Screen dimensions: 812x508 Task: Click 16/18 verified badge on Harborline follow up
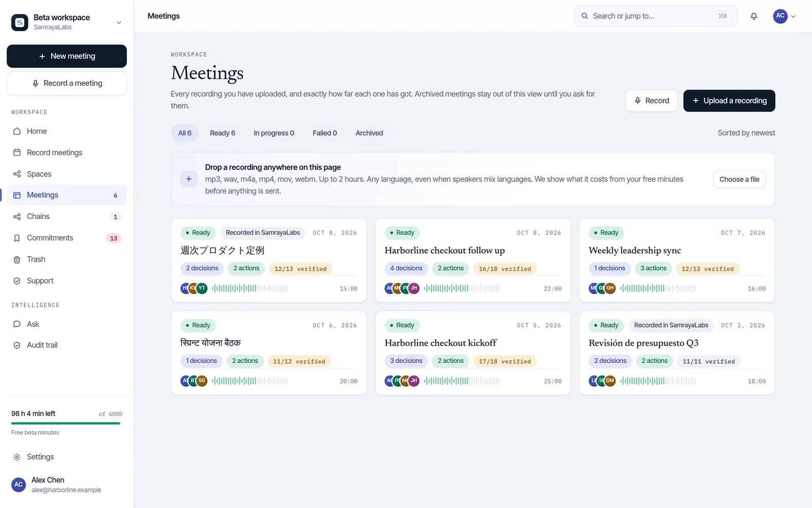click(505, 269)
